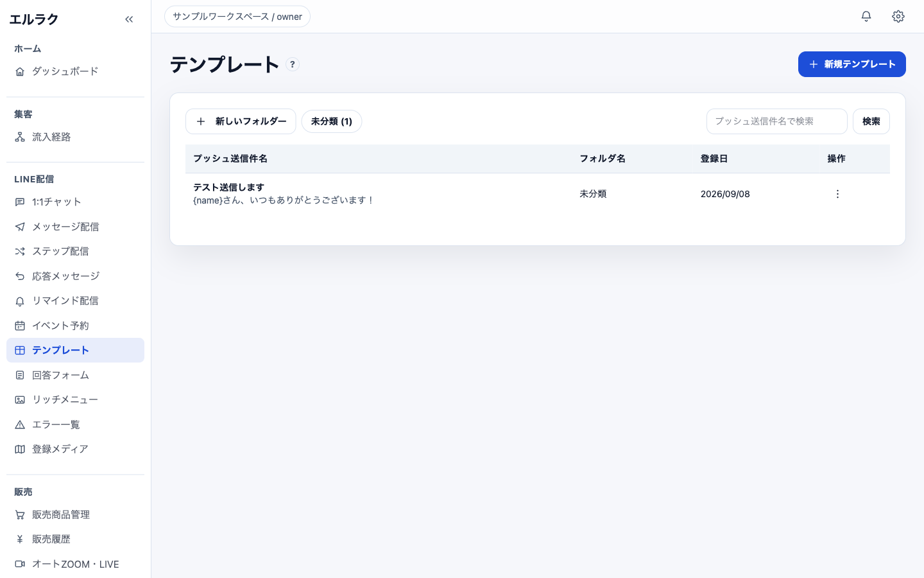Filter by the 未分類 (1) folder chip
The width and height of the screenshot is (924, 578).
click(x=332, y=121)
